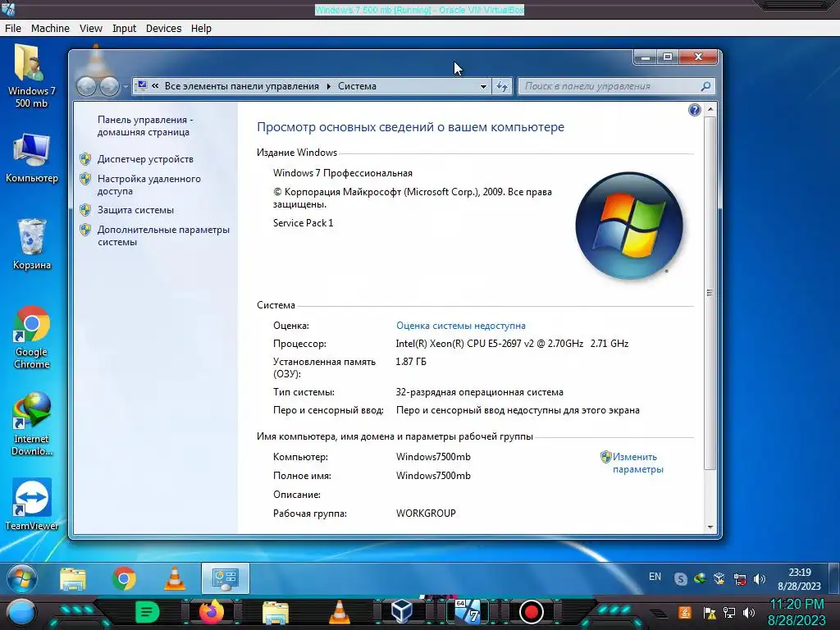The height and width of the screenshot is (630, 840).
Task: Click Control Panel taskbar button in guest
Action: pos(226,578)
